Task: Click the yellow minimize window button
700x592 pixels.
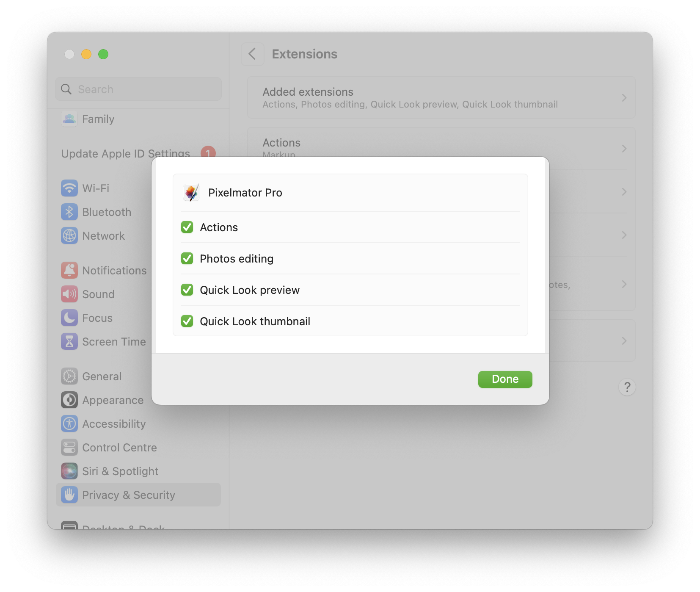Action: (x=86, y=54)
